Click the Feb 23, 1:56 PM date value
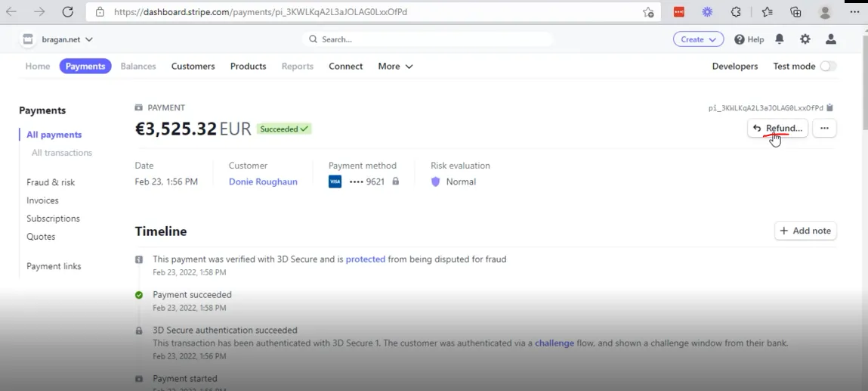Viewport: 868px width, 391px height. (166, 182)
